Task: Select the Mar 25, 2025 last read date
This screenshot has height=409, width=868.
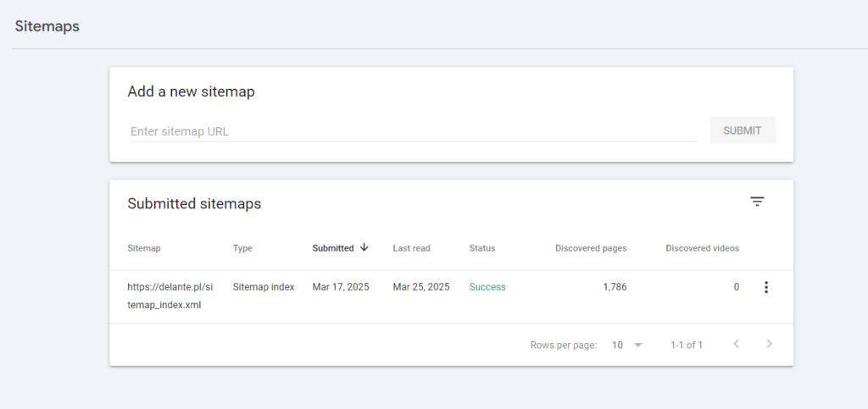Action: pos(421,287)
